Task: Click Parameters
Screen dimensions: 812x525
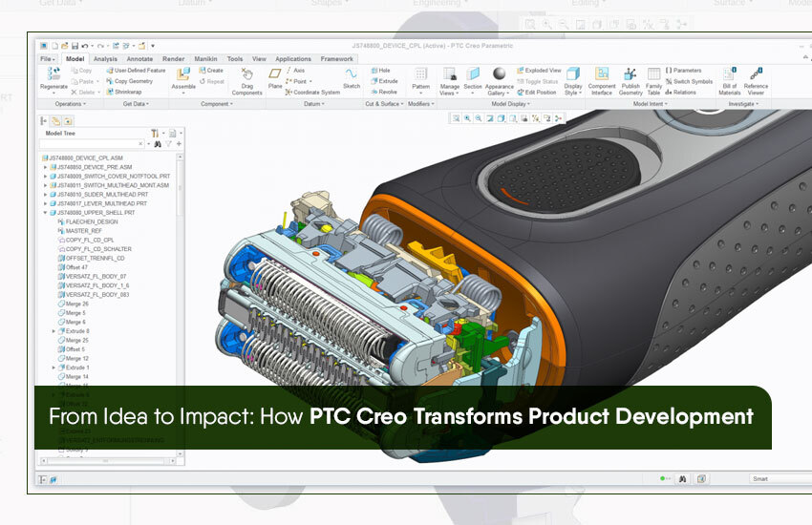Action: (x=684, y=71)
